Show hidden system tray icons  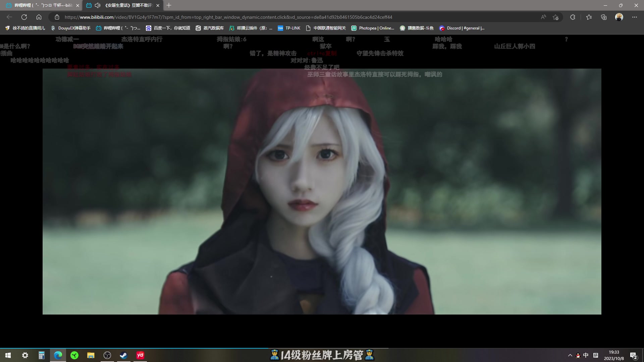tap(570, 355)
